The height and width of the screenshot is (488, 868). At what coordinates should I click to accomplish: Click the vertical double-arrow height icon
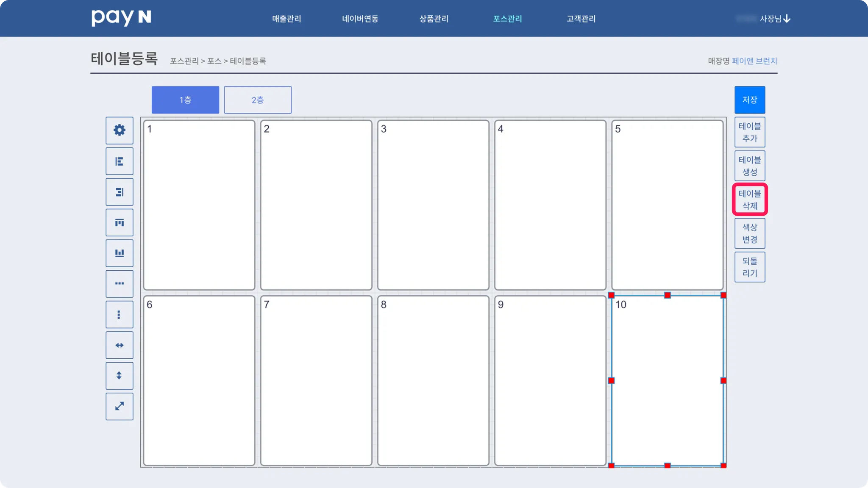120,376
